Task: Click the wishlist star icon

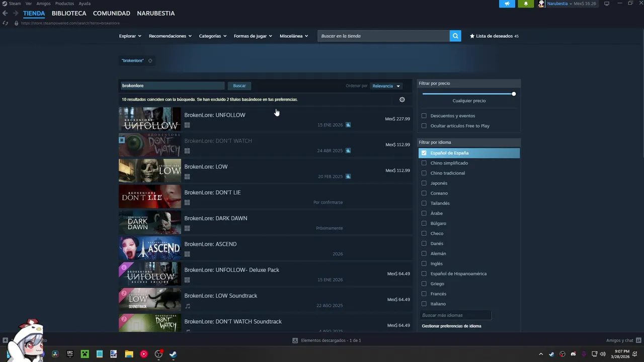Action: pos(472,36)
